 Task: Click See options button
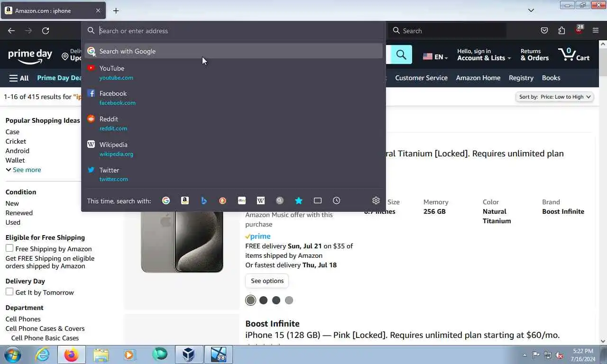tap(267, 281)
